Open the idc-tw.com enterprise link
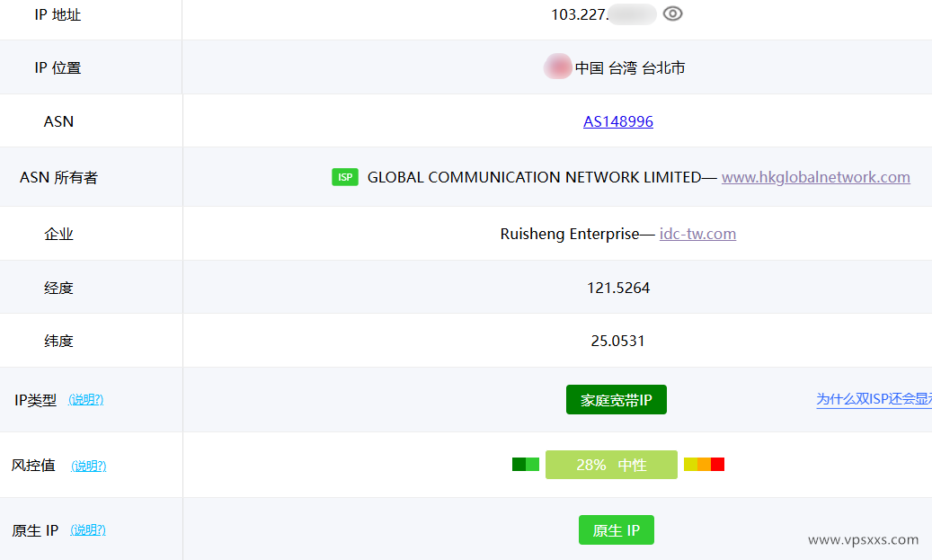 point(697,233)
